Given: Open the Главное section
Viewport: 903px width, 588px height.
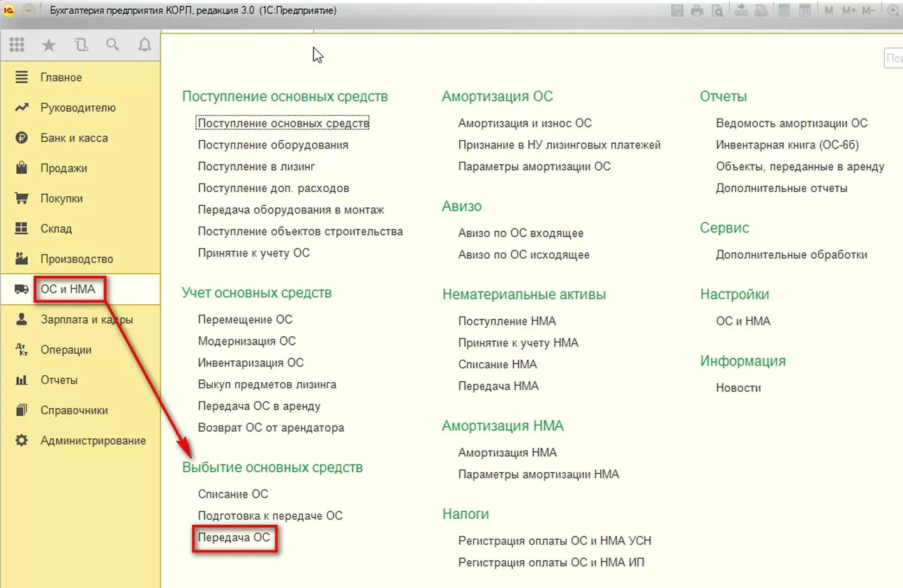Looking at the screenshot, I should (x=80, y=77).
